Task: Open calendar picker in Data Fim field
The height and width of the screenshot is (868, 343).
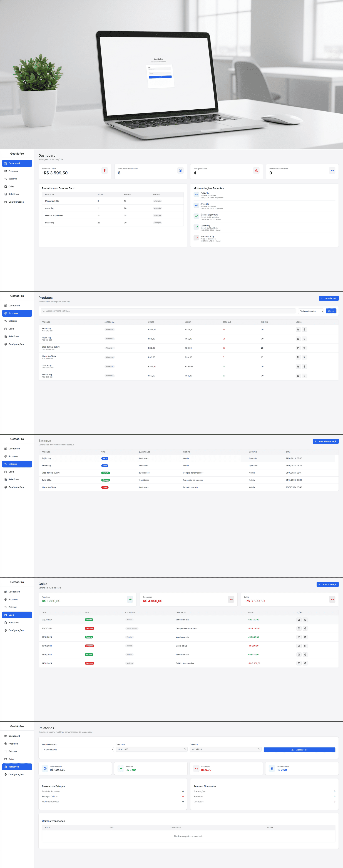Action: click(x=258, y=749)
